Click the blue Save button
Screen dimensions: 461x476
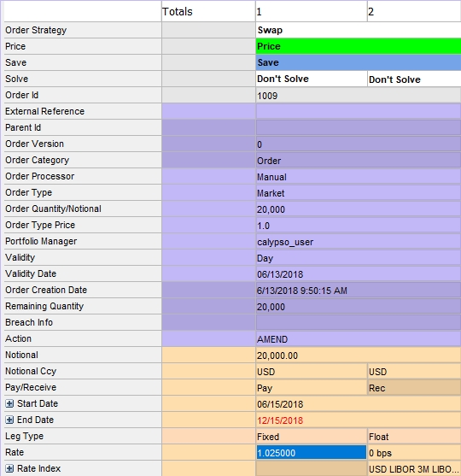coord(359,62)
